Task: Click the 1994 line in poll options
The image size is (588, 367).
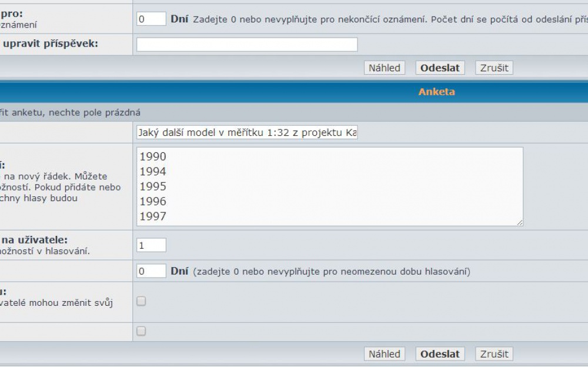Action: click(153, 172)
